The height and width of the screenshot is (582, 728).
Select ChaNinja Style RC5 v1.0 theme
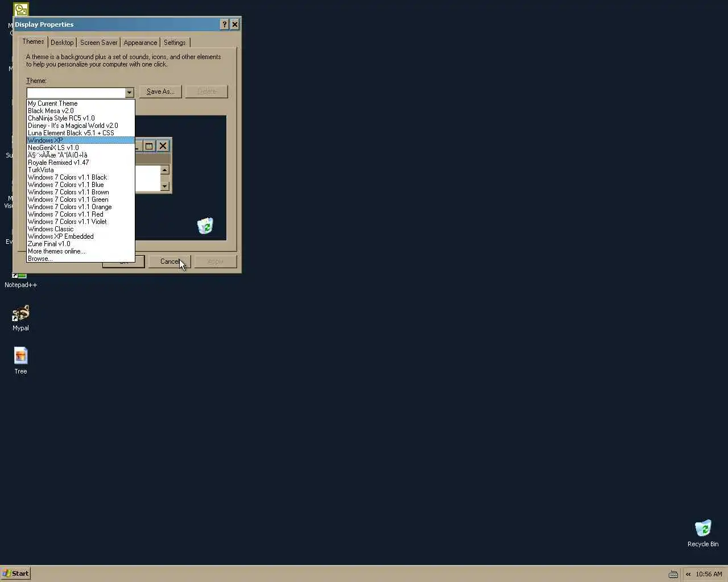point(80,118)
